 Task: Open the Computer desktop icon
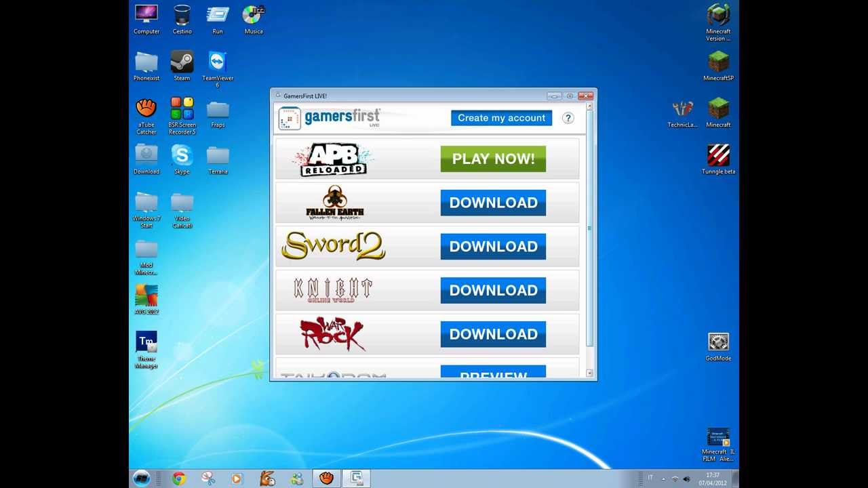click(x=146, y=20)
